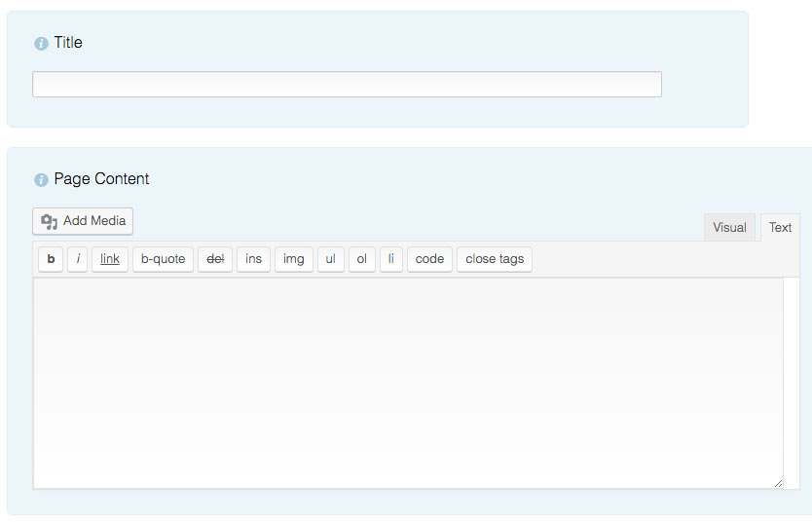Insert an image using img button
This screenshot has height=524, width=812.
(x=293, y=259)
